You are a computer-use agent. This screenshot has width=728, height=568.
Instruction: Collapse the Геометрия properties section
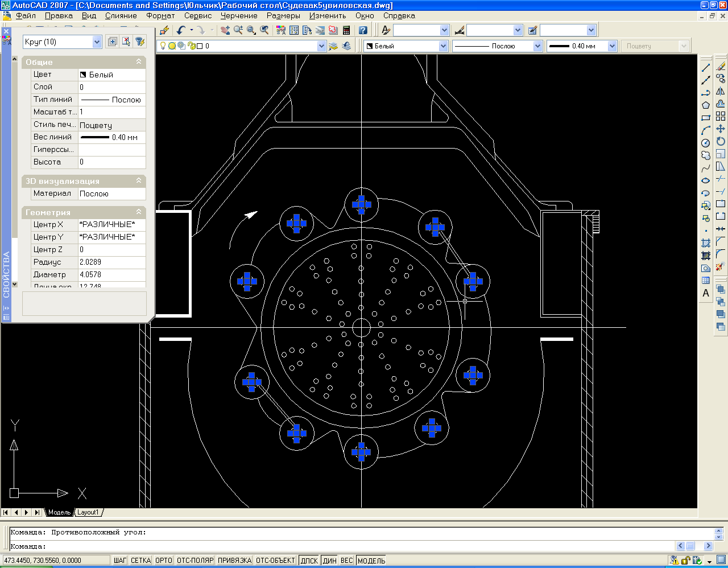tap(139, 212)
